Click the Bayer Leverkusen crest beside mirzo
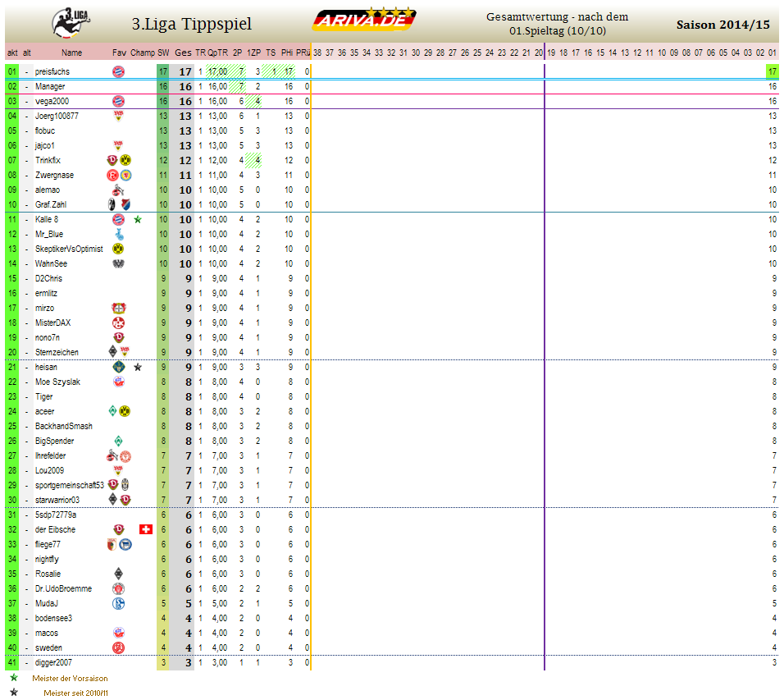 [118, 309]
